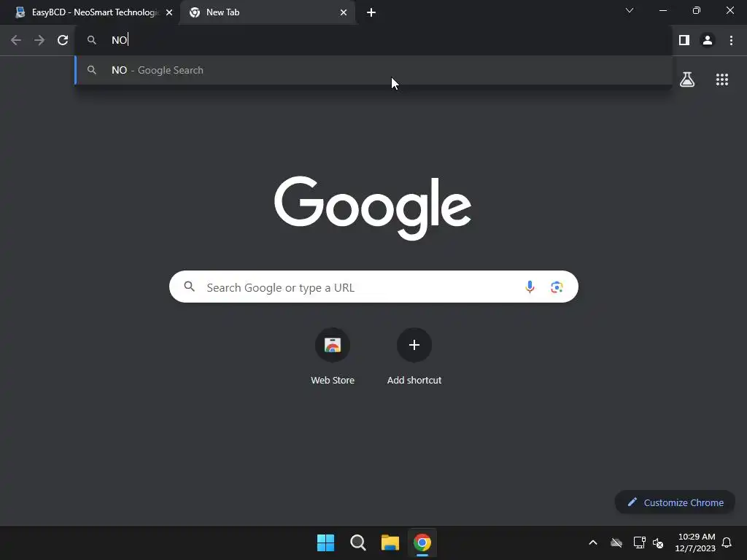Search by image with Google Lens icon
The height and width of the screenshot is (560, 747).
(557, 287)
